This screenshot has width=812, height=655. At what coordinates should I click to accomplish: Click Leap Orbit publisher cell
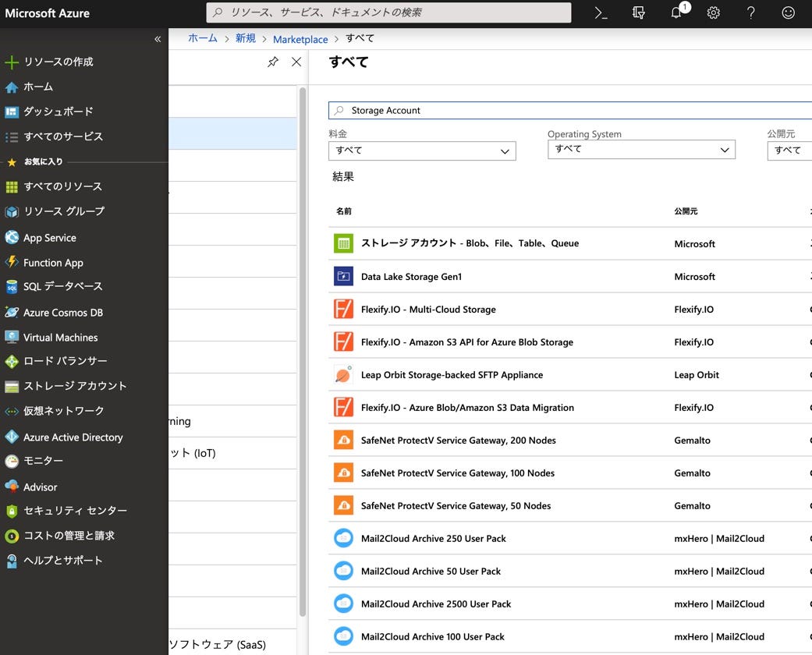(x=697, y=374)
